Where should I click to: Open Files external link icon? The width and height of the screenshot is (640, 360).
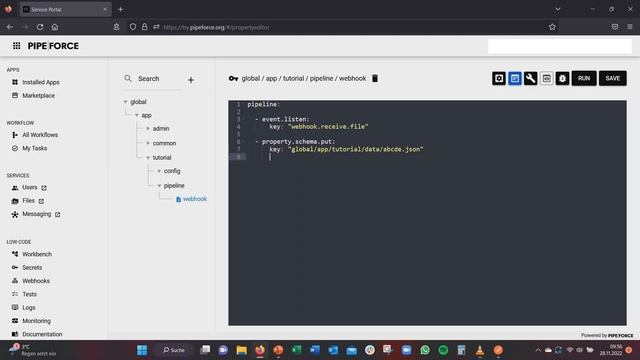pos(41,201)
